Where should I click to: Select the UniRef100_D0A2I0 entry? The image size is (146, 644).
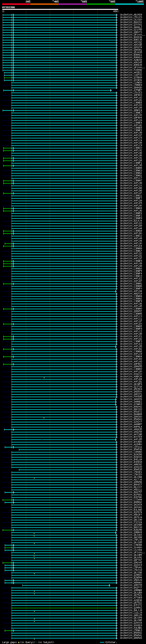(x=131, y=374)
